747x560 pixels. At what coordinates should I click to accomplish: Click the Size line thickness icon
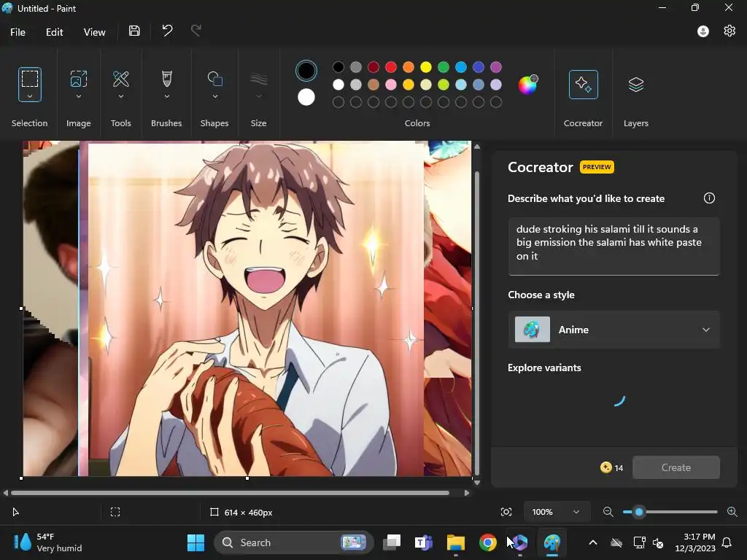(x=259, y=79)
